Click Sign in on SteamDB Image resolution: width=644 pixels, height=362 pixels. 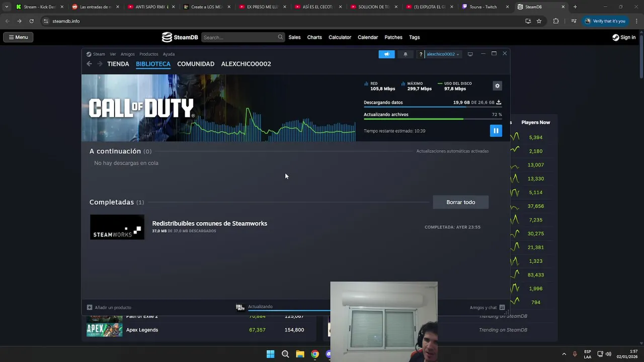(624, 37)
